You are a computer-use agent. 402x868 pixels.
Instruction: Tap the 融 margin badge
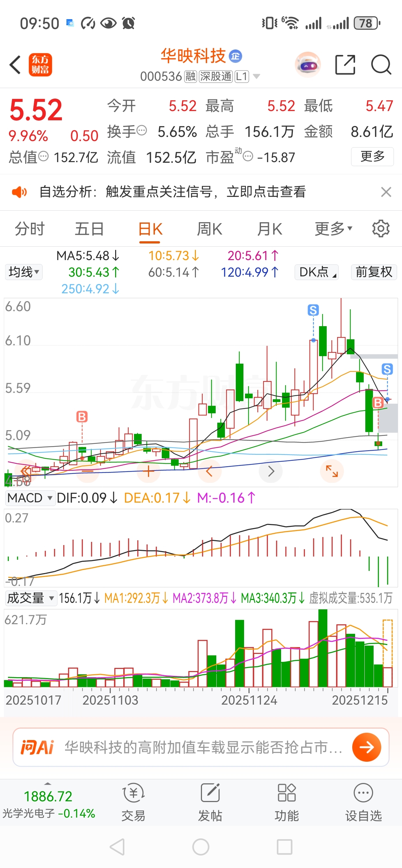tap(190, 77)
